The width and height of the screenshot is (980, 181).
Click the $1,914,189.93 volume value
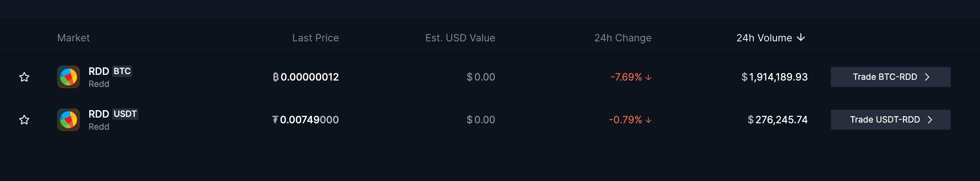click(774, 77)
